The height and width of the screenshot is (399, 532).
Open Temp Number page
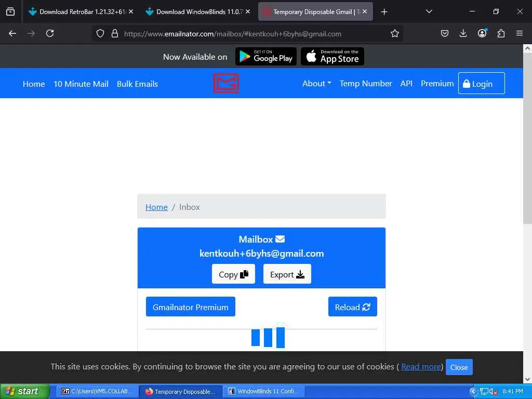366,84
